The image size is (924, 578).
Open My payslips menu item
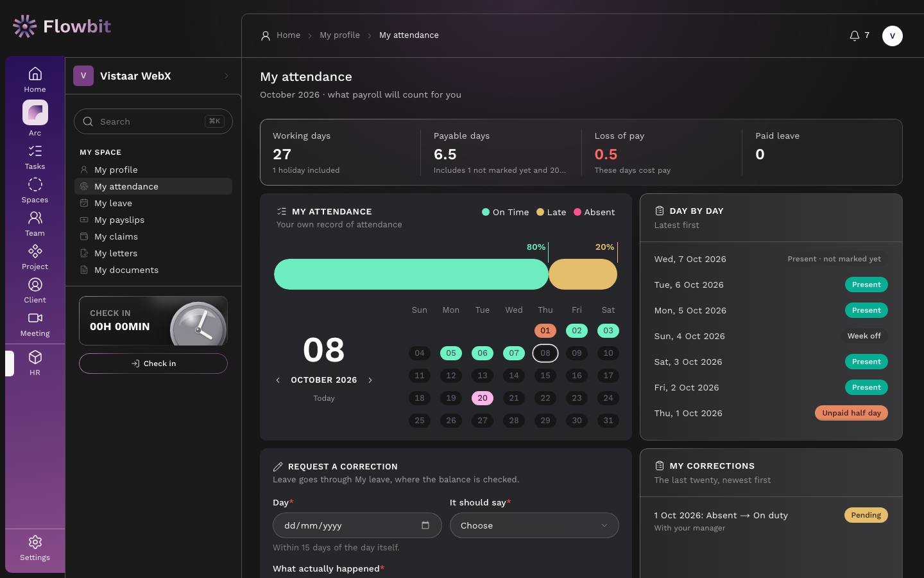click(153, 220)
